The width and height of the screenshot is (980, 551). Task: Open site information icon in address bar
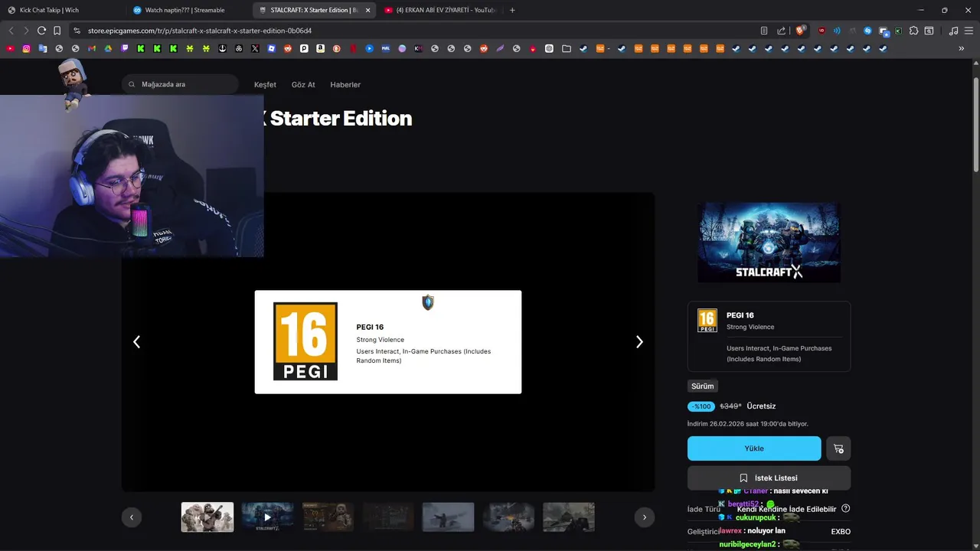click(77, 31)
